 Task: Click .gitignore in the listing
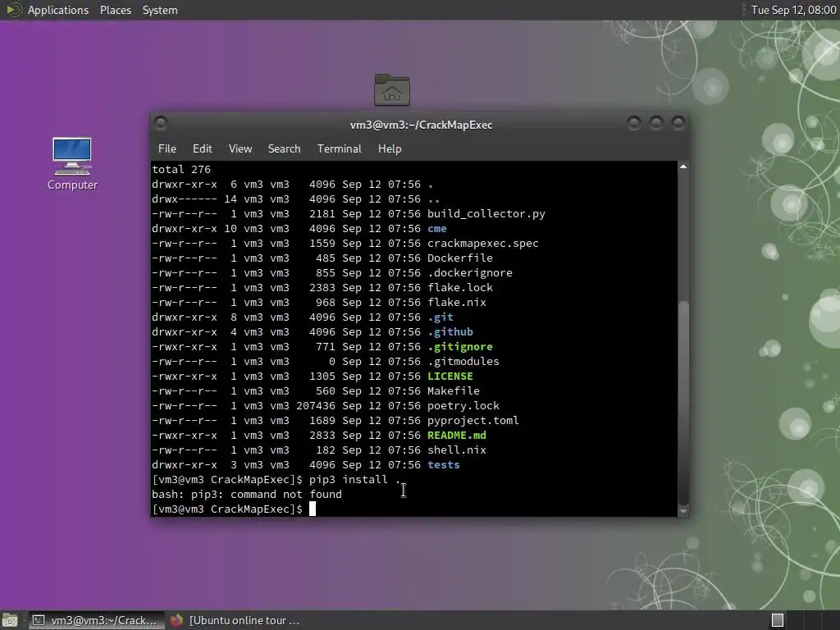(x=459, y=347)
